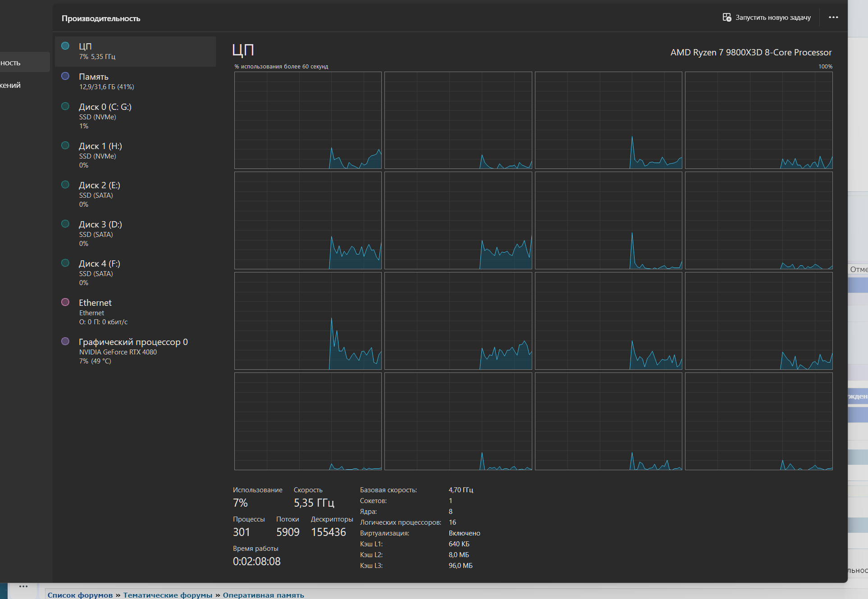Click Запустить новую задачу button

[772, 18]
